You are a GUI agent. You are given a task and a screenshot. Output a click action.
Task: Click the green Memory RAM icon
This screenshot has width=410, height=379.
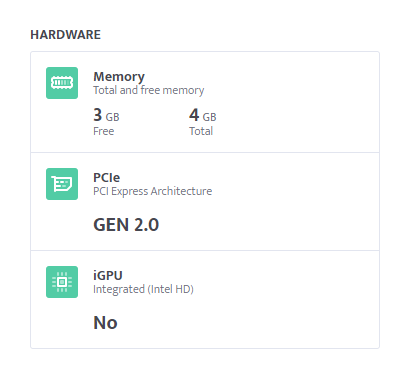tap(62, 83)
